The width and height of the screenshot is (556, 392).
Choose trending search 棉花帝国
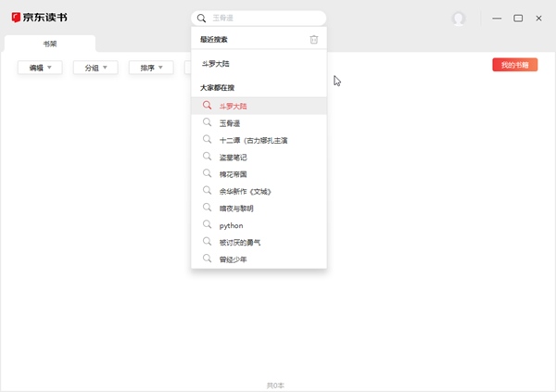click(x=259, y=174)
